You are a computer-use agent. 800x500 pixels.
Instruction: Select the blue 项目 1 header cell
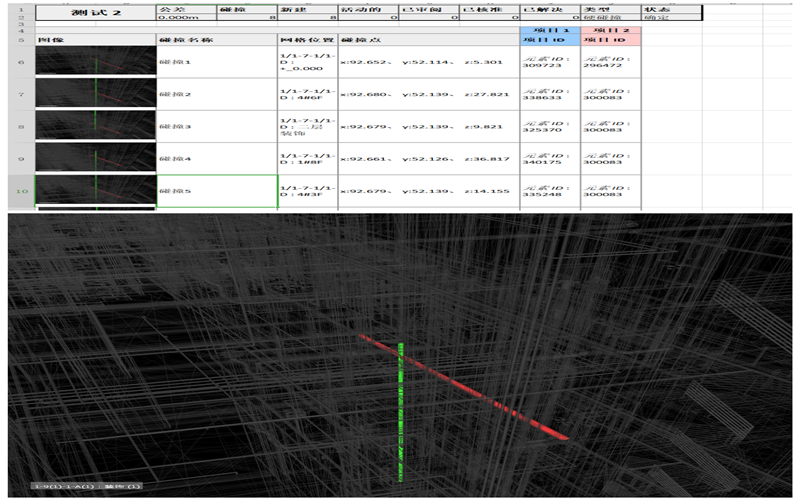(551, 30)
